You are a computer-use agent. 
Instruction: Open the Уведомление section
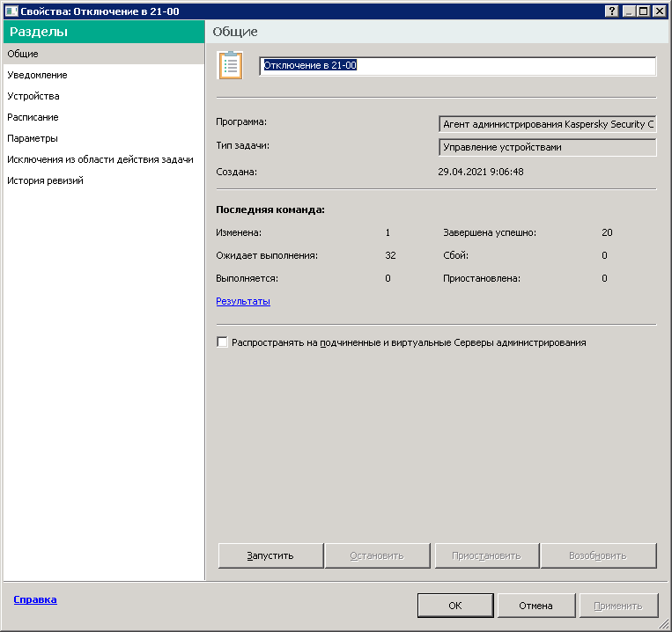[x=104, y=75]
